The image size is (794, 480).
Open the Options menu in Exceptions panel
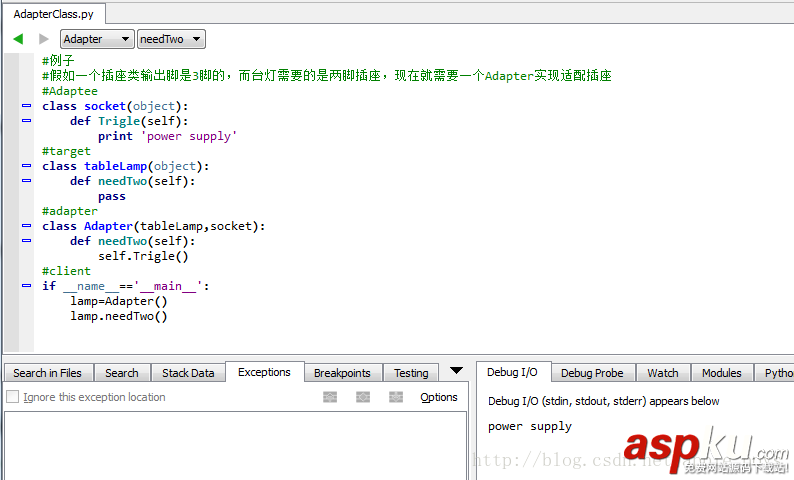(x=439, y=397)
